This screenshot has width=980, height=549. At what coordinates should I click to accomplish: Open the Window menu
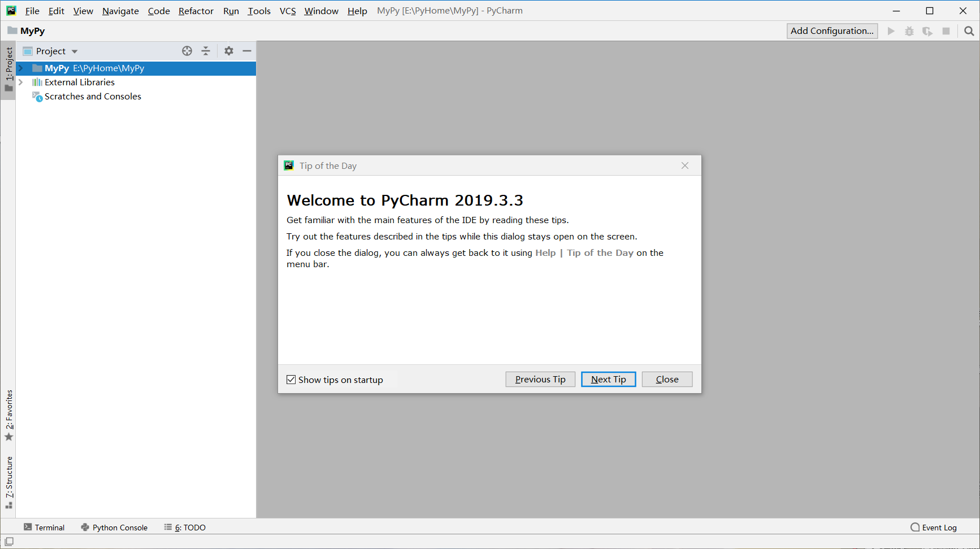pos(321,11)
